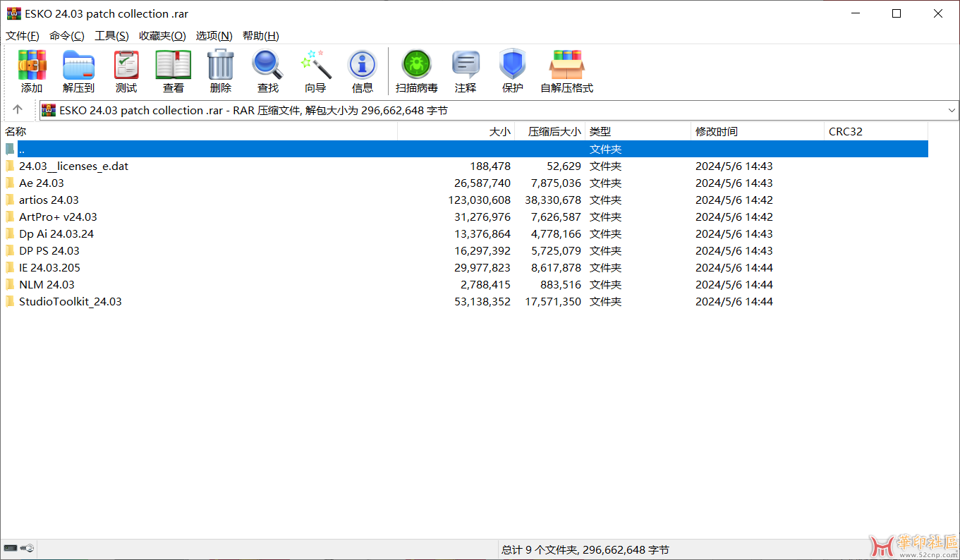Click folder icon of StudioToolkit_24.03
The height and width of the screenshot is (560, 960).
click(10, 302)
